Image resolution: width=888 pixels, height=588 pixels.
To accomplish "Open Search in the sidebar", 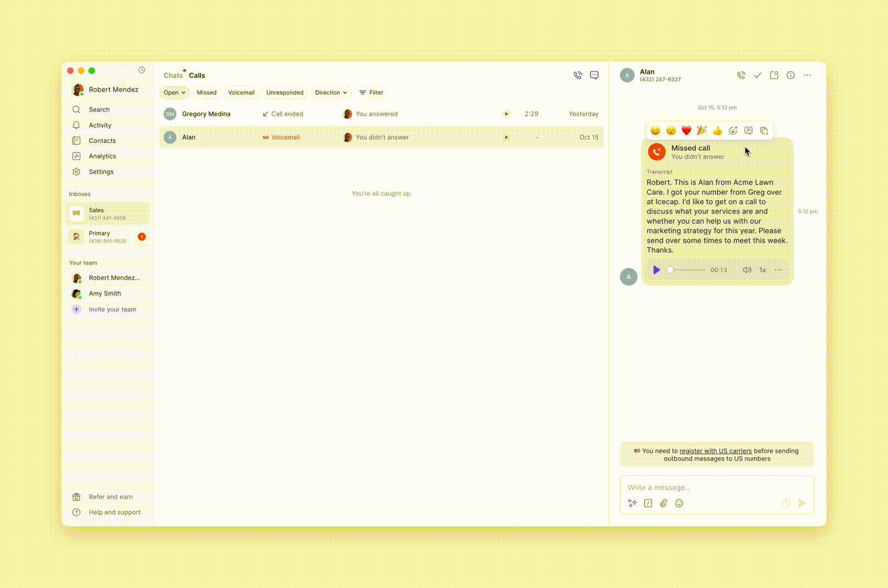I will point(107,110).
